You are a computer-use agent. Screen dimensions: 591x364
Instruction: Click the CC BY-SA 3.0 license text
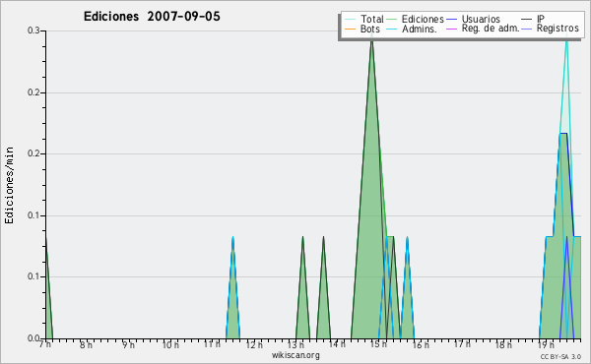click(x=560, y=356)
